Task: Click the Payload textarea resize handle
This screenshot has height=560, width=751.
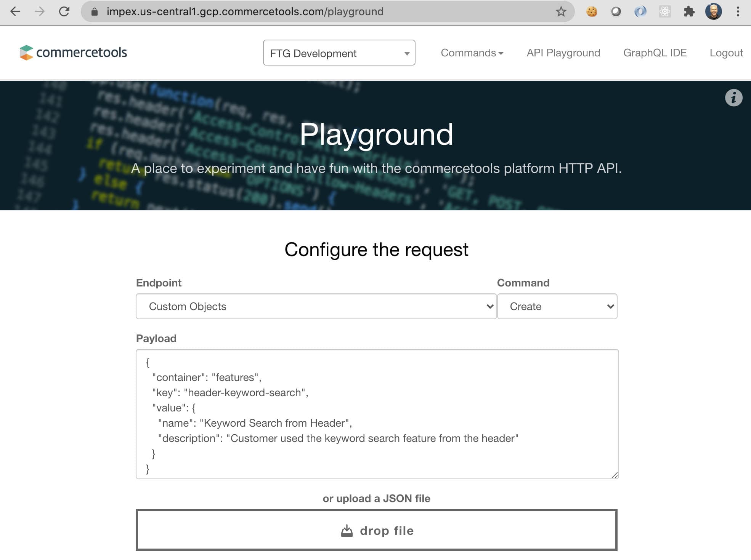Action: tap(614, 475)
